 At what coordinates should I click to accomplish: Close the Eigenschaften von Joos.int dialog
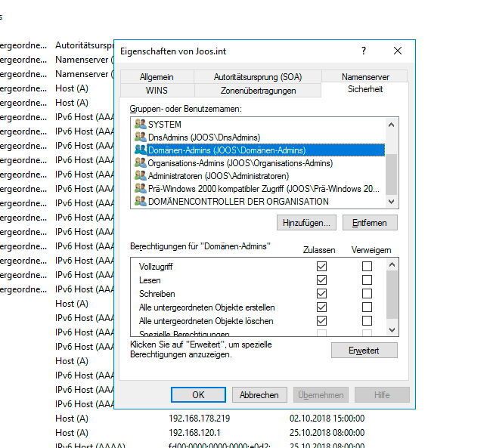(x=398, y=51)
